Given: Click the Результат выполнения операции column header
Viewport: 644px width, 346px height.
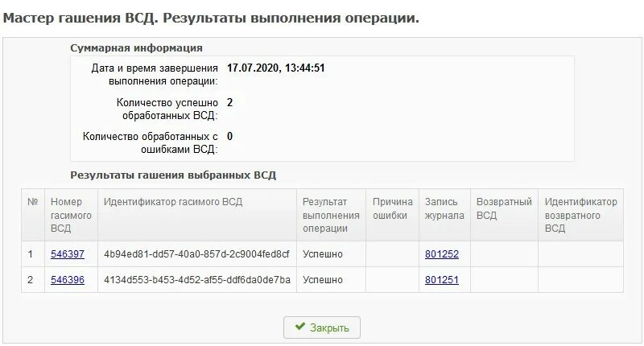Looking at the screenshot, I should [x=331, y=215].
